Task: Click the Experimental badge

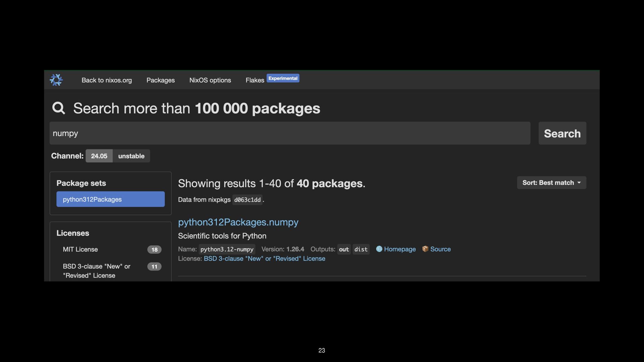Action: click(283, 78)
